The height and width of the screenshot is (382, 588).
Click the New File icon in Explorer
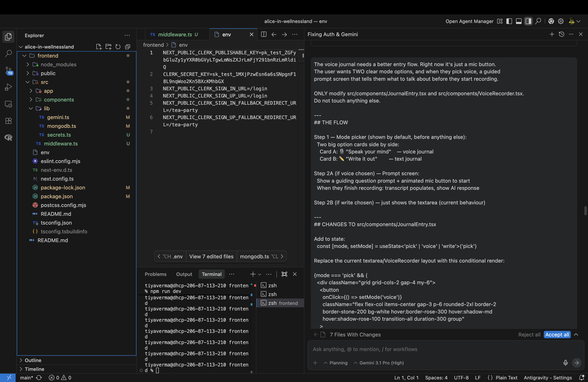tap(99, 47)
